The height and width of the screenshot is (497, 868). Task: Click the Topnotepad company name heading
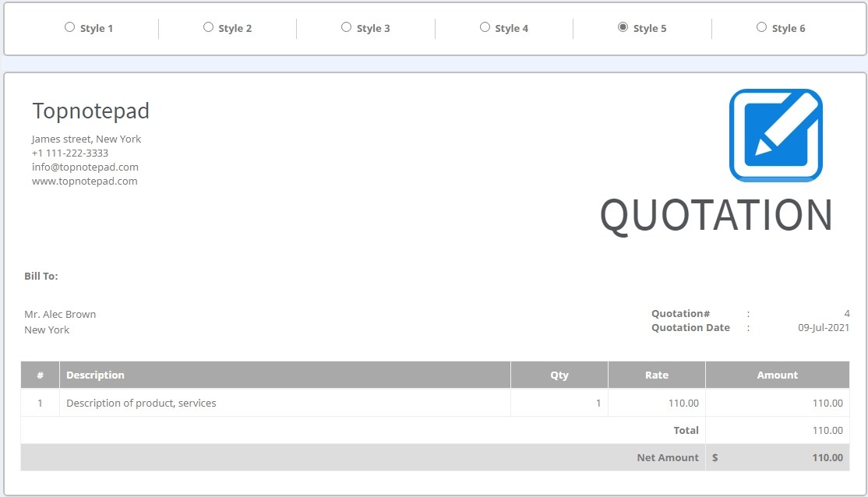[91, 111]
